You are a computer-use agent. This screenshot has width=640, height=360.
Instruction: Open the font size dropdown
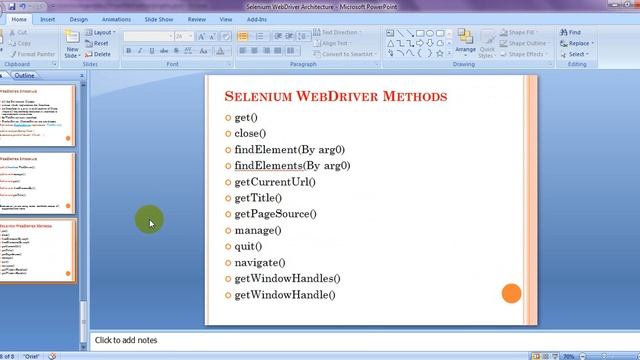184,37
